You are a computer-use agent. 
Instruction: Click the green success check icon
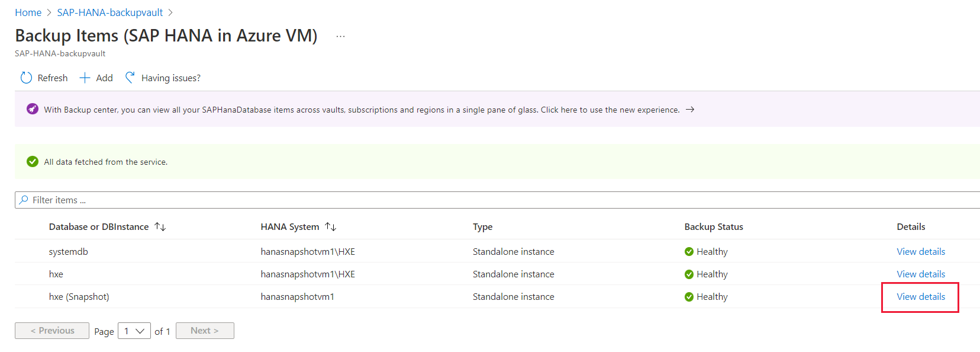pyautogui.click(x=33, y=161)
